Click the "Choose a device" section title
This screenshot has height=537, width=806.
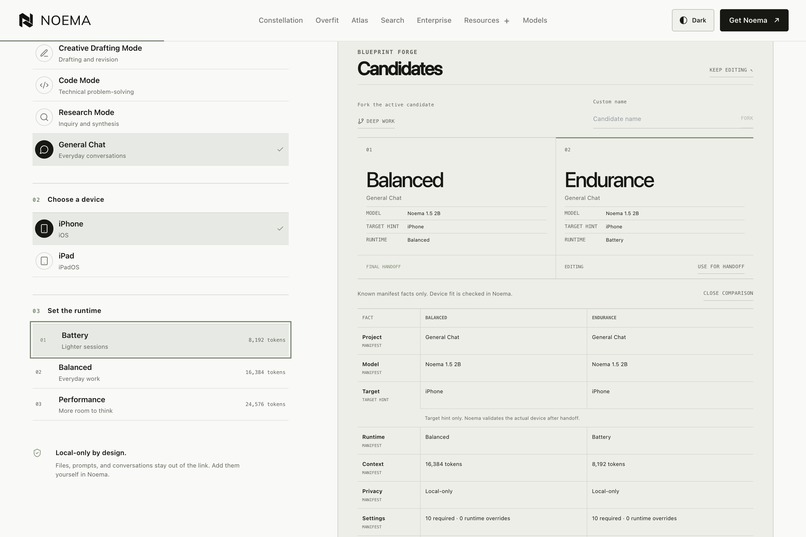click(x=76, y=199)
